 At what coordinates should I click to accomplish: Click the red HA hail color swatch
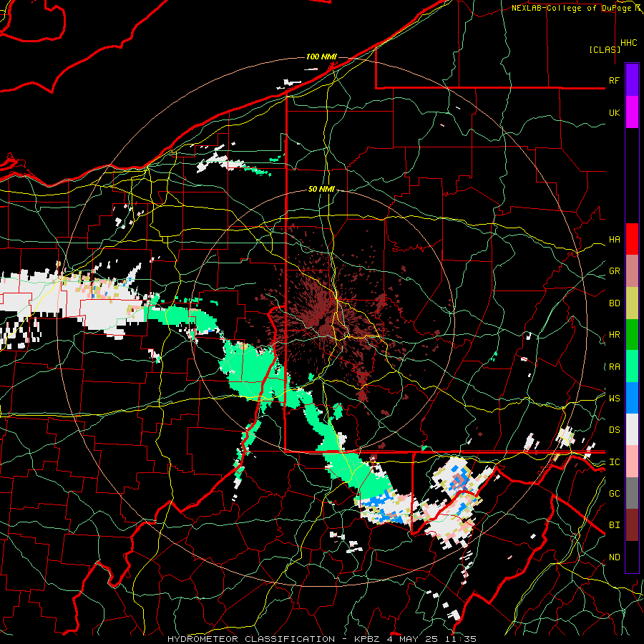point(632,239)
